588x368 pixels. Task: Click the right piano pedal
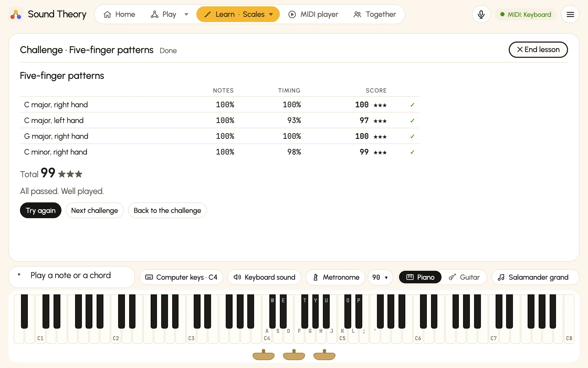click(324, 355)
